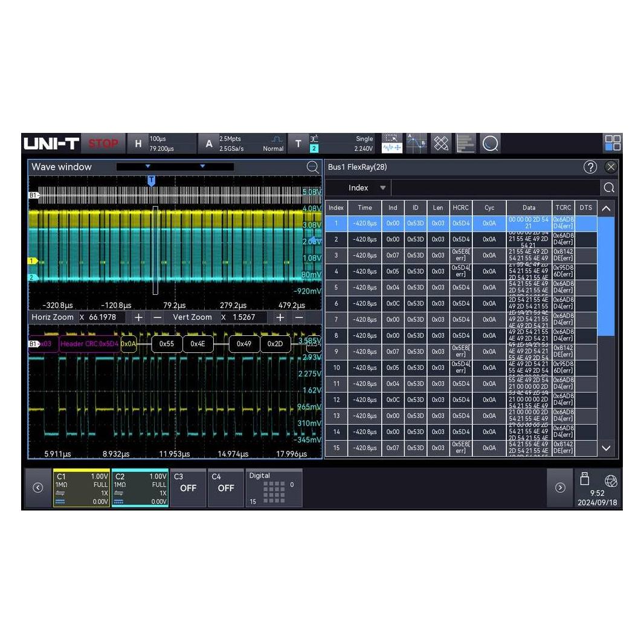This screenshot has height=644, width=644.
Task: Open the histogram bar chart icon
Action: coord(465,143)
